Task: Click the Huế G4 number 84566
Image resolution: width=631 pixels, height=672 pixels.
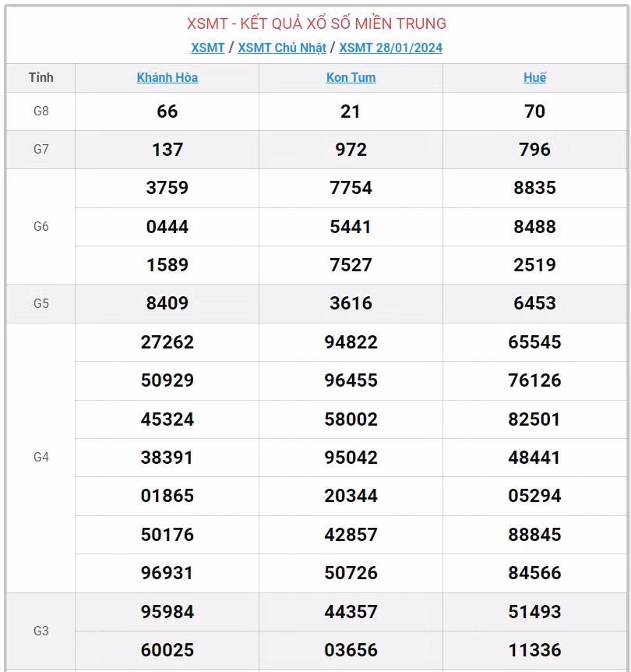Action: click(x=534, y=573)
